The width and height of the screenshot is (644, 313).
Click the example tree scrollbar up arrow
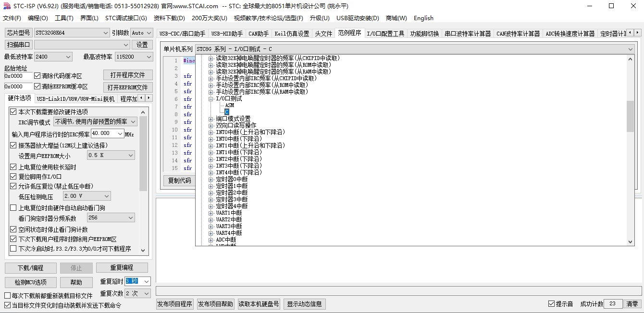[631, 59]
